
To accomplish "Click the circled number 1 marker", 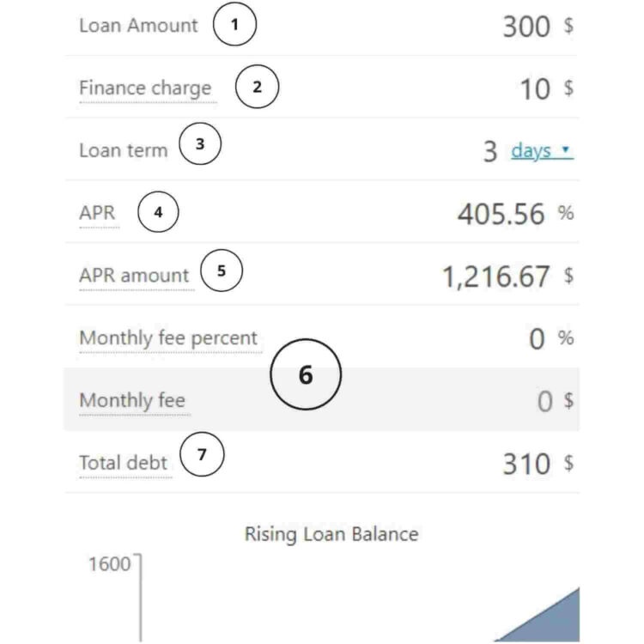I will pos(234,25).
